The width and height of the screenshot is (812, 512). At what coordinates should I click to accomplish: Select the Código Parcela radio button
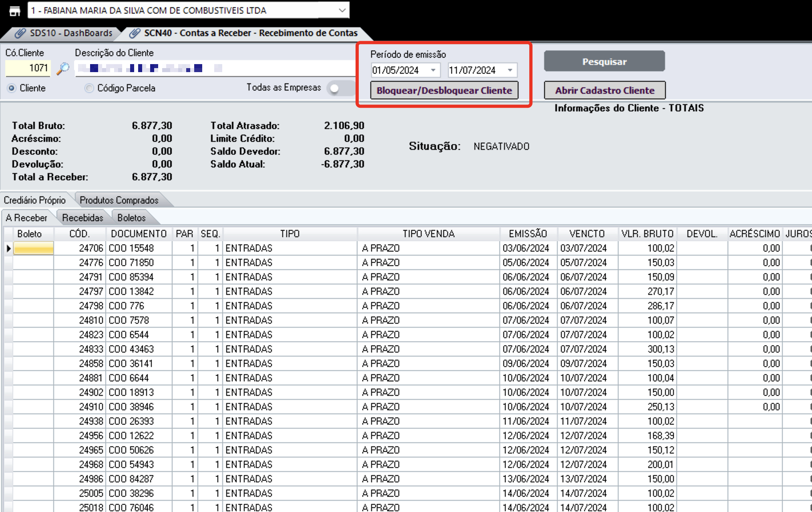[x=89, y=88]
